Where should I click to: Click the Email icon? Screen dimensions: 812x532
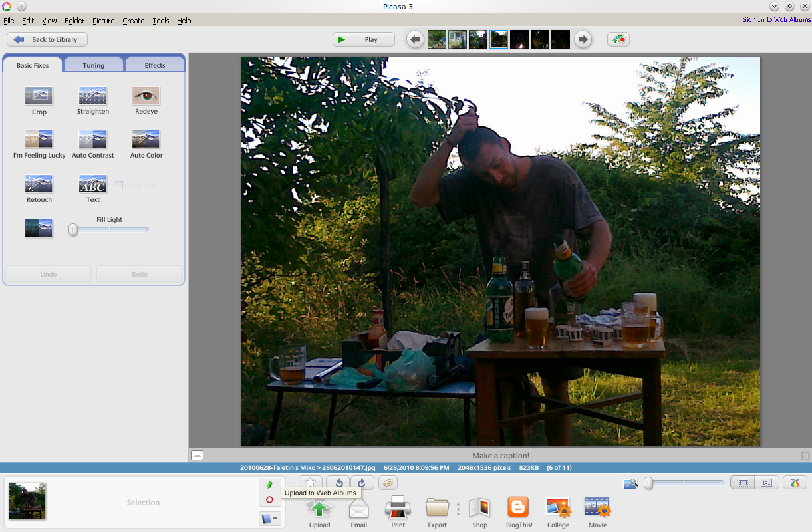(x=358, y=511)
